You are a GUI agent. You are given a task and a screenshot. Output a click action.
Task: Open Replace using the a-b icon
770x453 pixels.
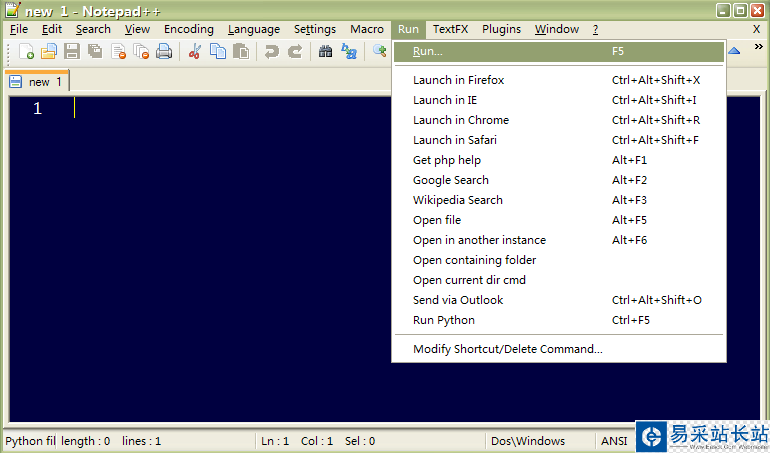349,51
